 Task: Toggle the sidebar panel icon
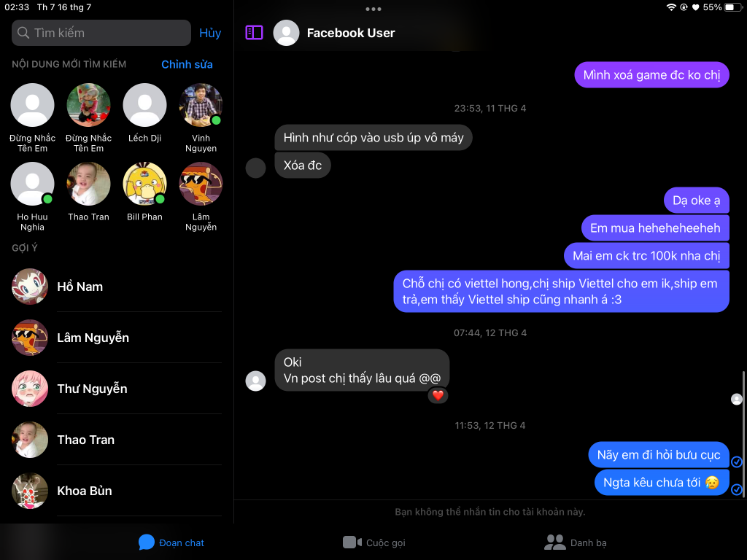254,32
